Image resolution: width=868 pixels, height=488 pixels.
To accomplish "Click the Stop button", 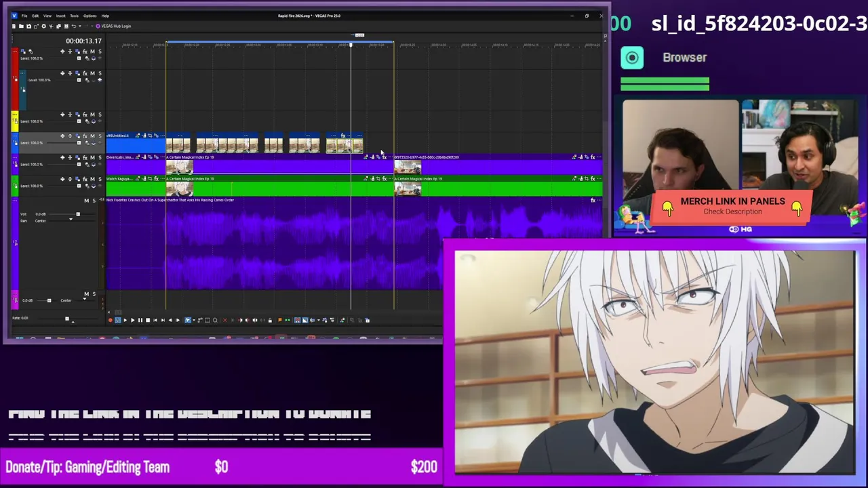I will pyautogui.click(x=148, y=320).
